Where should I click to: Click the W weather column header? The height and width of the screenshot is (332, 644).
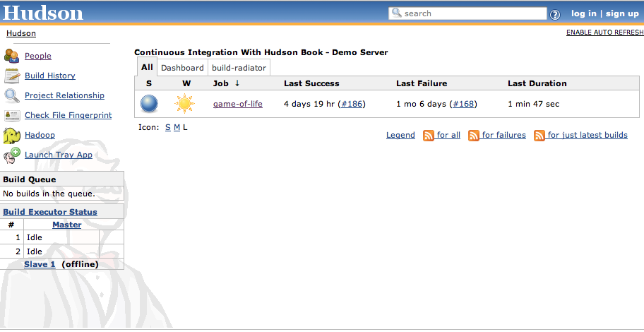point(186,83)
